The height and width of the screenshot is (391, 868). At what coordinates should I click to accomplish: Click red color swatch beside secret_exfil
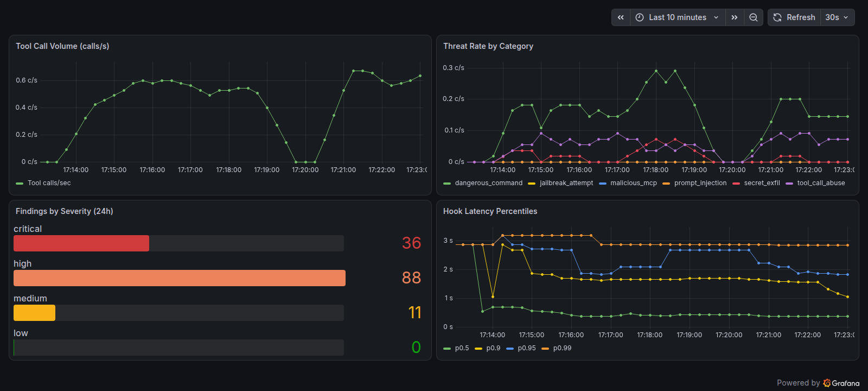coord(736,184)
